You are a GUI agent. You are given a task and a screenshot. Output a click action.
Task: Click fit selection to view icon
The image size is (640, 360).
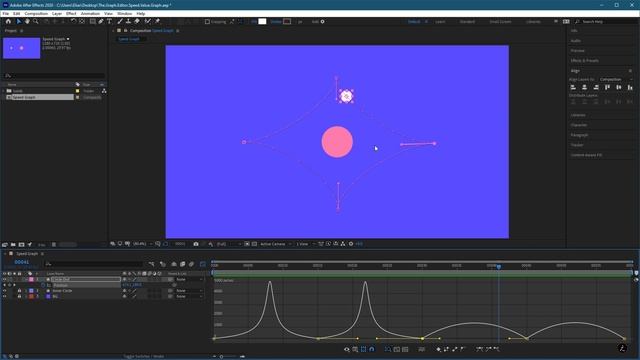[x=396, y=349]
